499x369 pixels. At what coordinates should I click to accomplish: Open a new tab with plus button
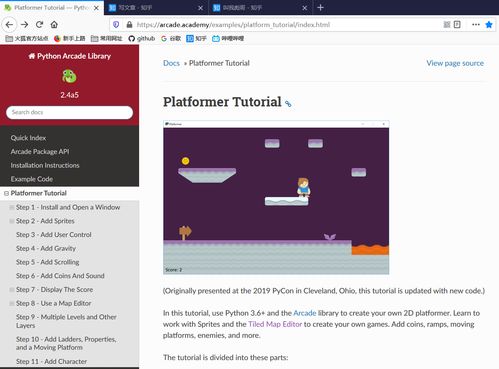320,7
